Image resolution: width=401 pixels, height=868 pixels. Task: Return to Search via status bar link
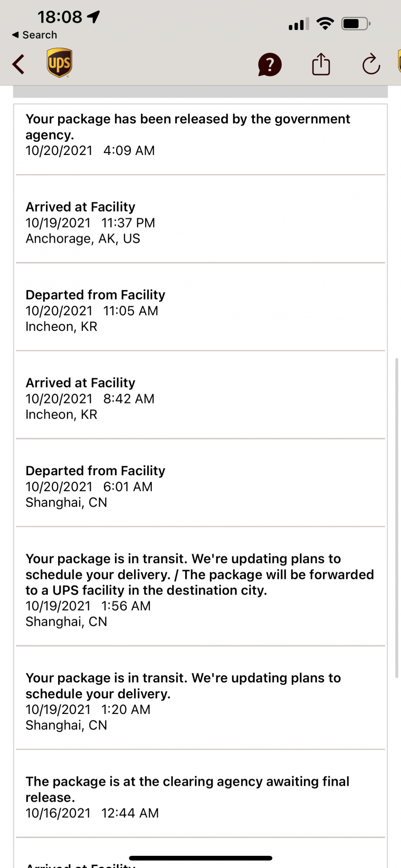pos(35,35)
